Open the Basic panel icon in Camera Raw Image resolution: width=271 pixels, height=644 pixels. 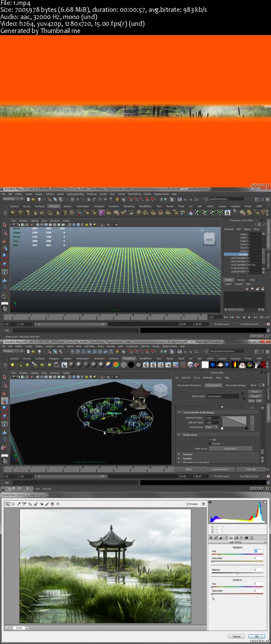pos(211,537)
